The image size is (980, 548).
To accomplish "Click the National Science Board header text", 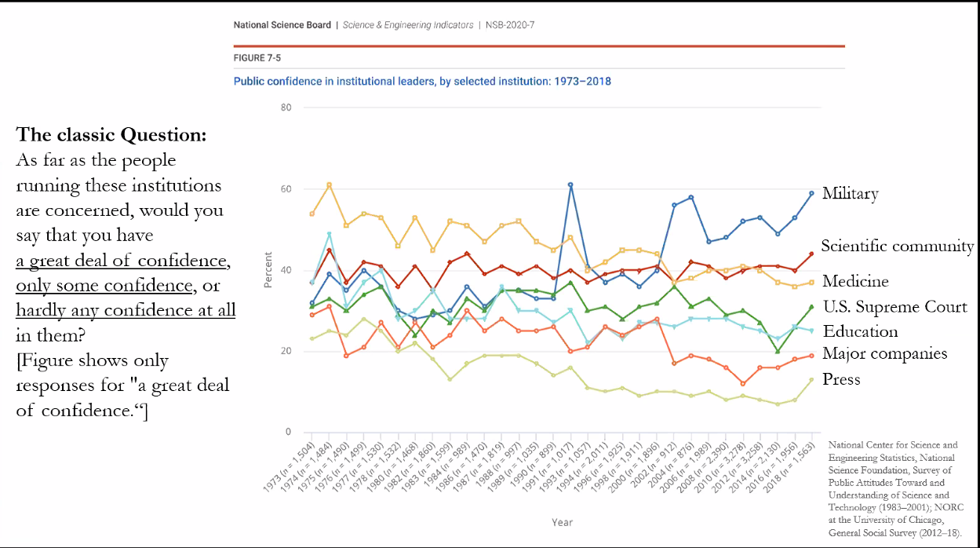I will (282, 25).
